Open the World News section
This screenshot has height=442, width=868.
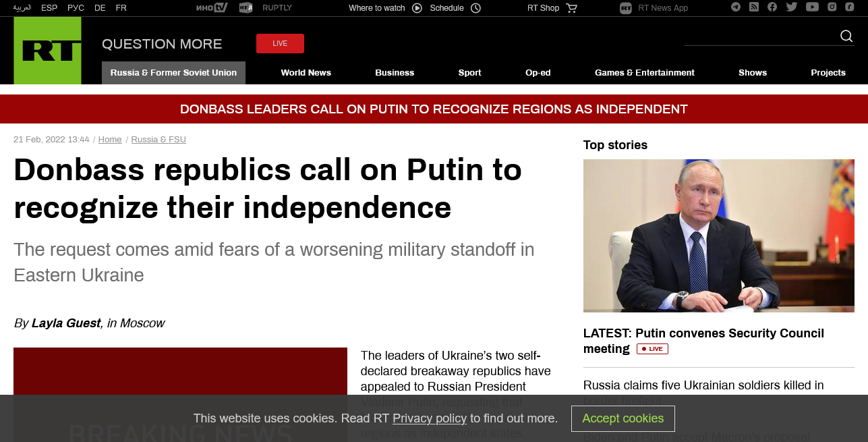coord(306,73)
